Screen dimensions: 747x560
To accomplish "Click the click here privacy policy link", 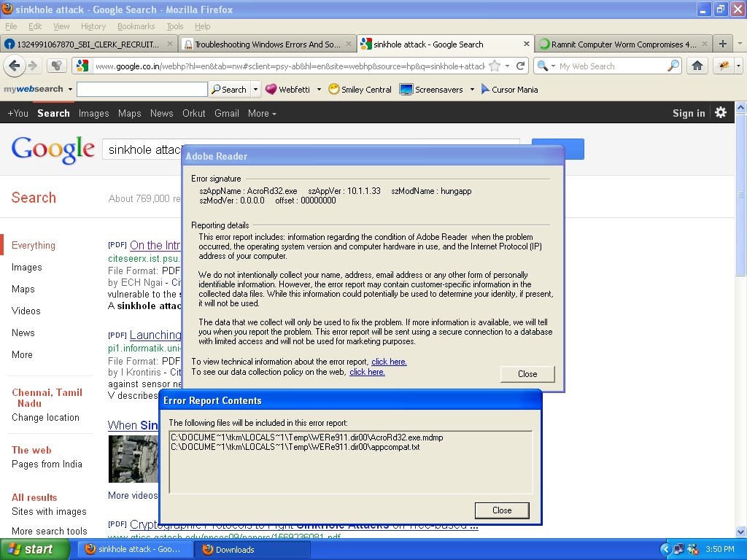I will tap(368, 372).
